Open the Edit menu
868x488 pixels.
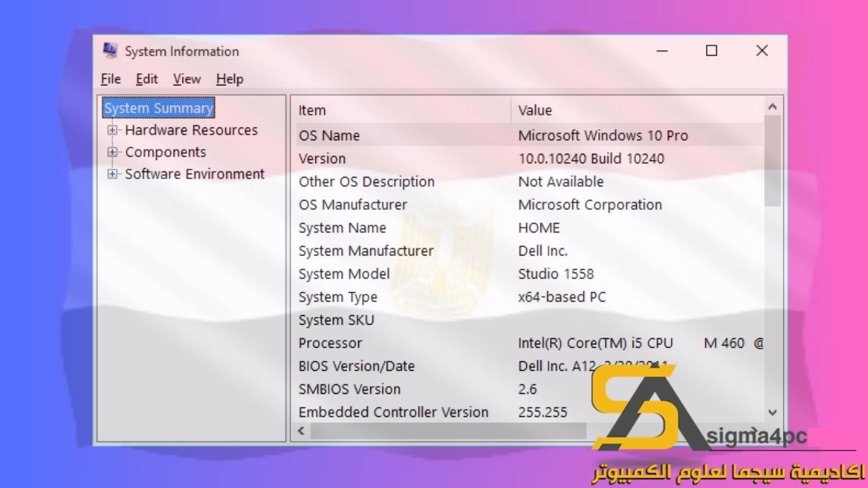tap(147, 79)
